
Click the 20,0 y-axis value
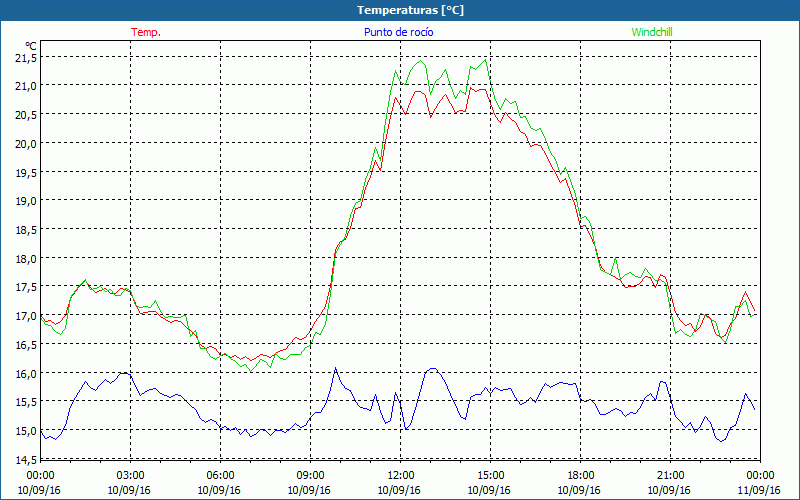[x=26, y=143]
